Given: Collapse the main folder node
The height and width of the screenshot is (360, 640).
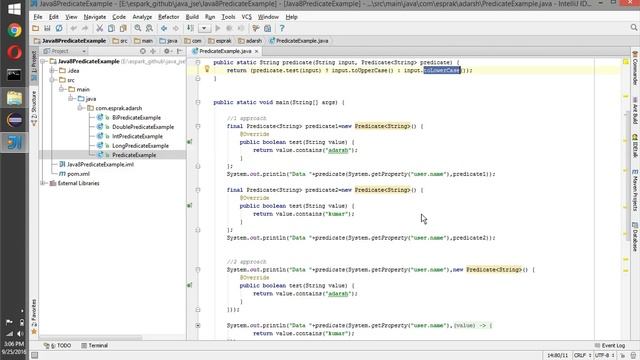Looking at the screenshot, I should (62, 89).
